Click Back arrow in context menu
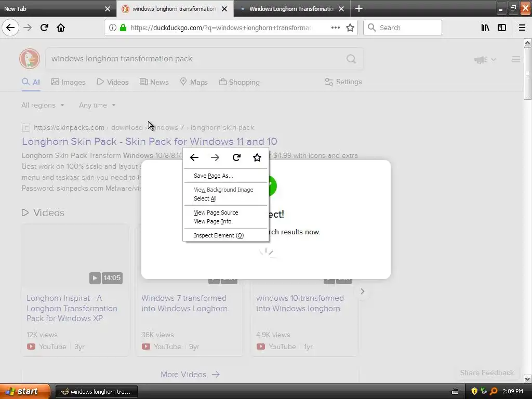 coord(194,157)
